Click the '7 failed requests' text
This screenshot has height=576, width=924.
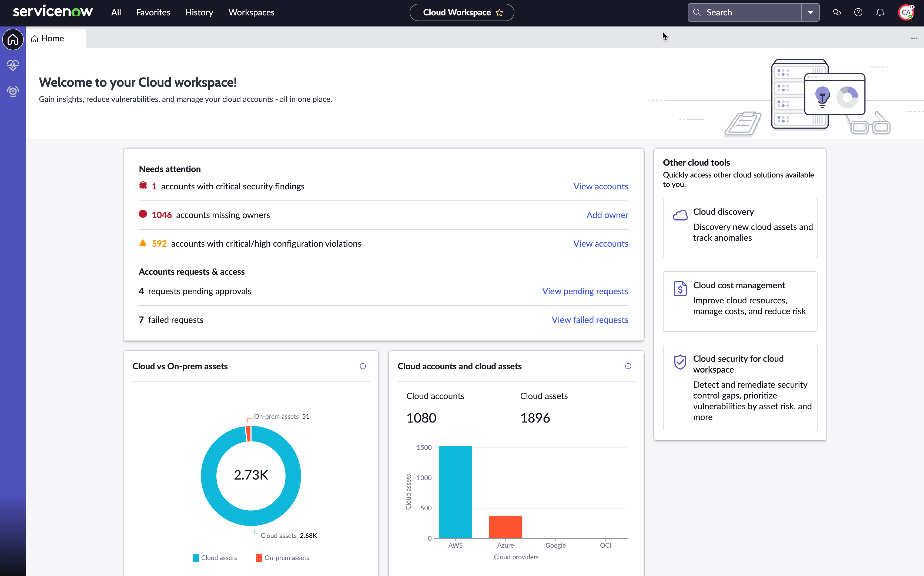pos(171,320)
